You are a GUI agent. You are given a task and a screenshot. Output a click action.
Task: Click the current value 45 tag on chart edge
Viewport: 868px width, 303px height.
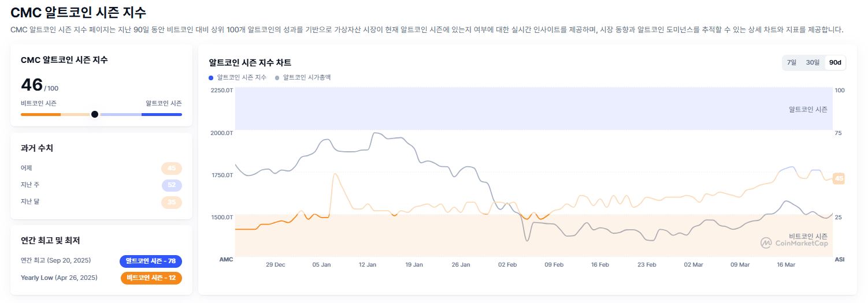(x=839, y=178)
